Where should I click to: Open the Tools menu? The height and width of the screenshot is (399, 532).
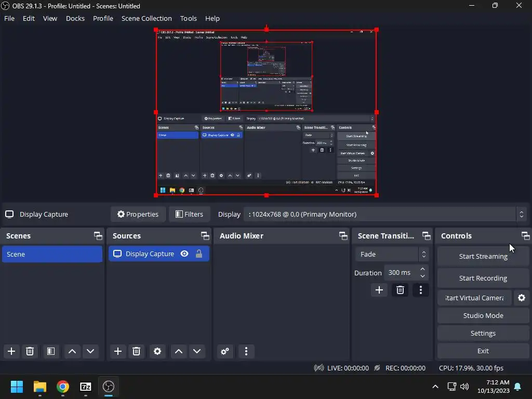[x=188, y=18]
